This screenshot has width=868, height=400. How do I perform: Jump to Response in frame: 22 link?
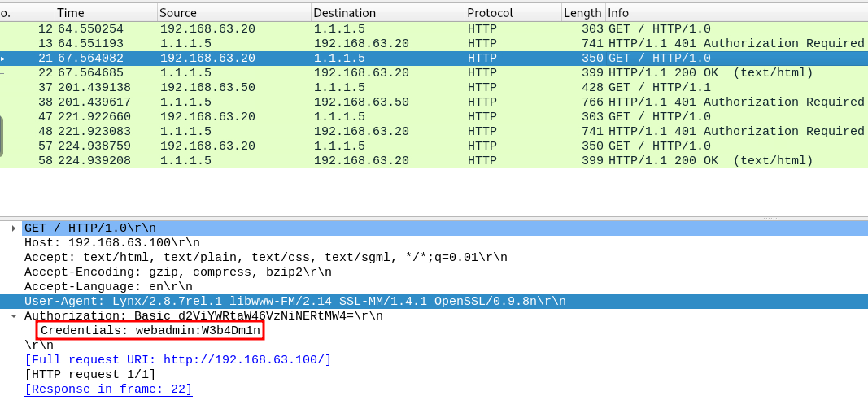pyautogui.click(x=108, y=389)
